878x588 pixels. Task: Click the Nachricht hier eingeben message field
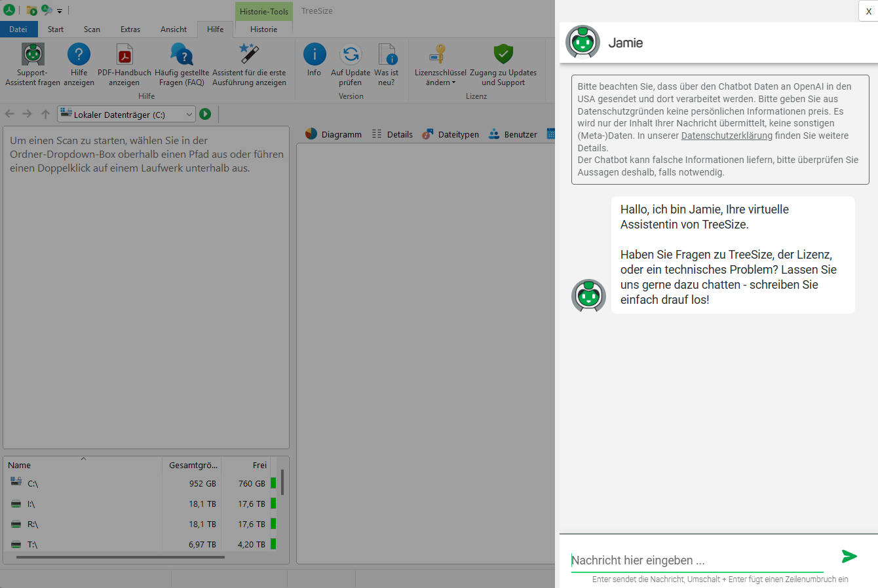697,560
